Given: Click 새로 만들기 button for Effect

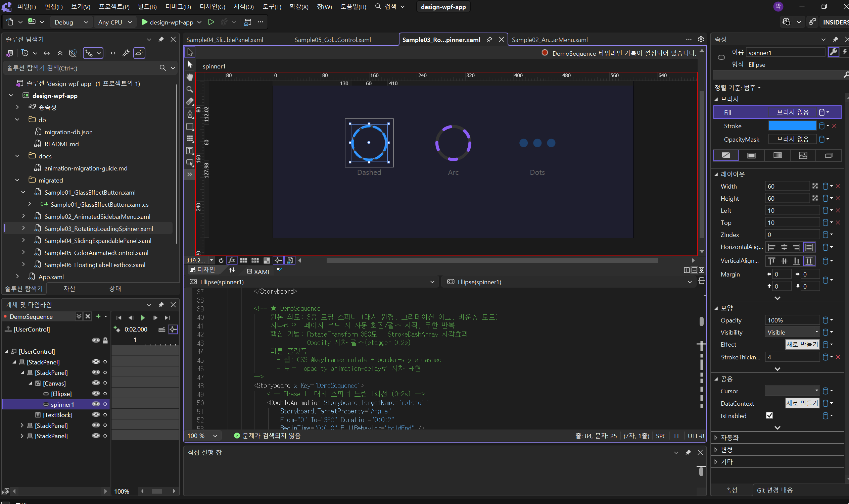Looking at the screenshot, I should pyautogui.click(x=802, y=344).
